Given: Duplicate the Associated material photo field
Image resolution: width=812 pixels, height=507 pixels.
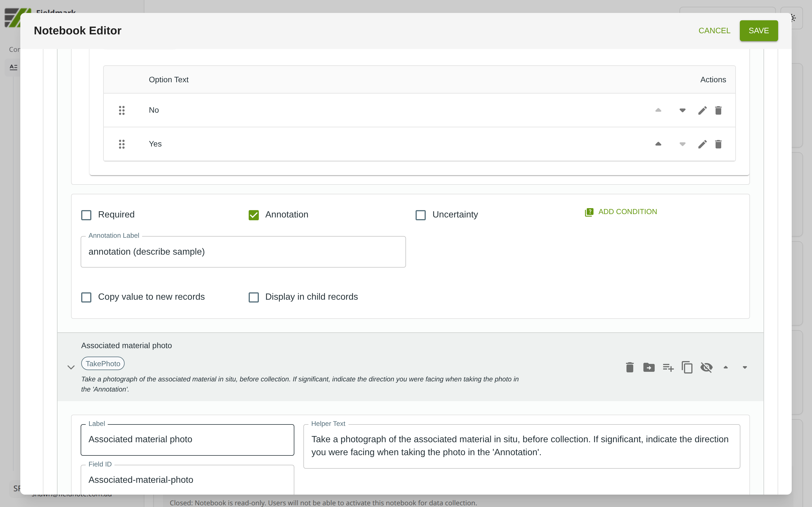Looking at the screenshot, I should point(687,367).
